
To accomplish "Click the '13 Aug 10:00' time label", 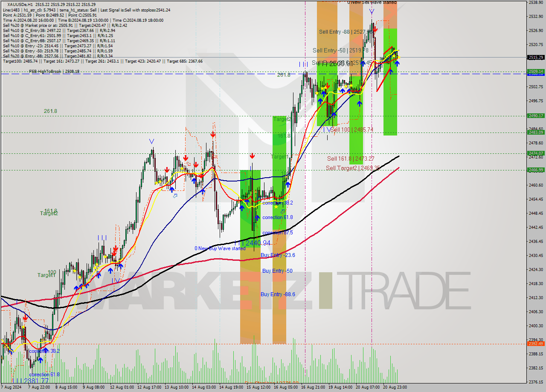I will 176,387.
